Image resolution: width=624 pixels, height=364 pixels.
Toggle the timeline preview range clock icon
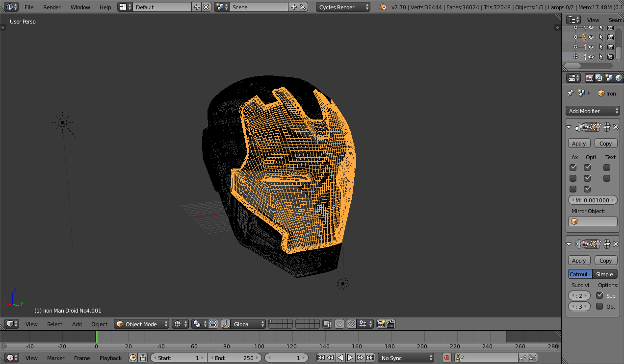click(x=133, y=358)
